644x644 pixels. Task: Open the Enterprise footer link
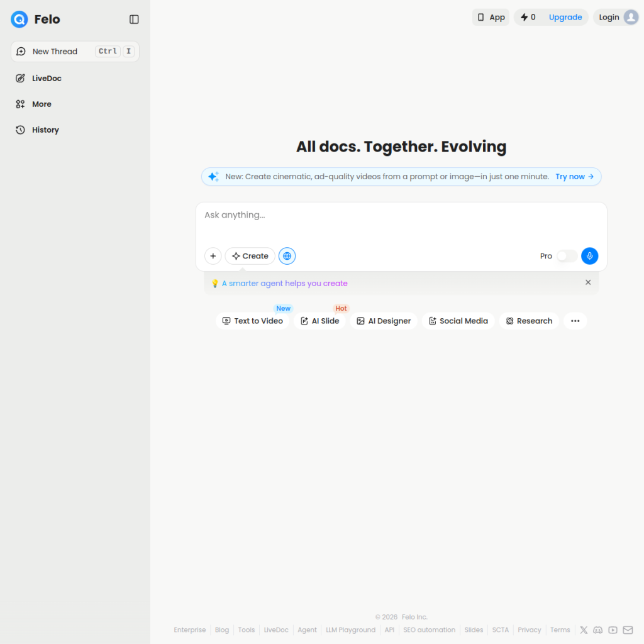click(190, 630)
